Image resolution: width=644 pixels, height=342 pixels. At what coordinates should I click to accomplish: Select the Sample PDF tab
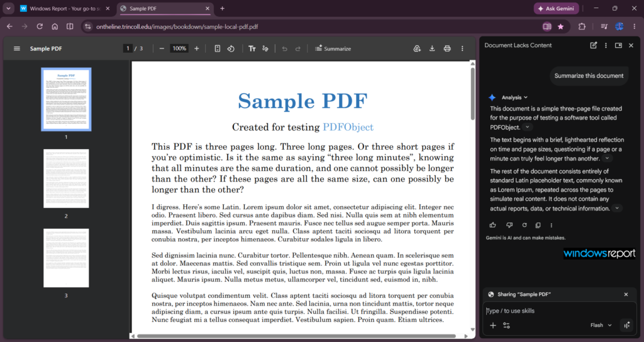coord(164,9)
